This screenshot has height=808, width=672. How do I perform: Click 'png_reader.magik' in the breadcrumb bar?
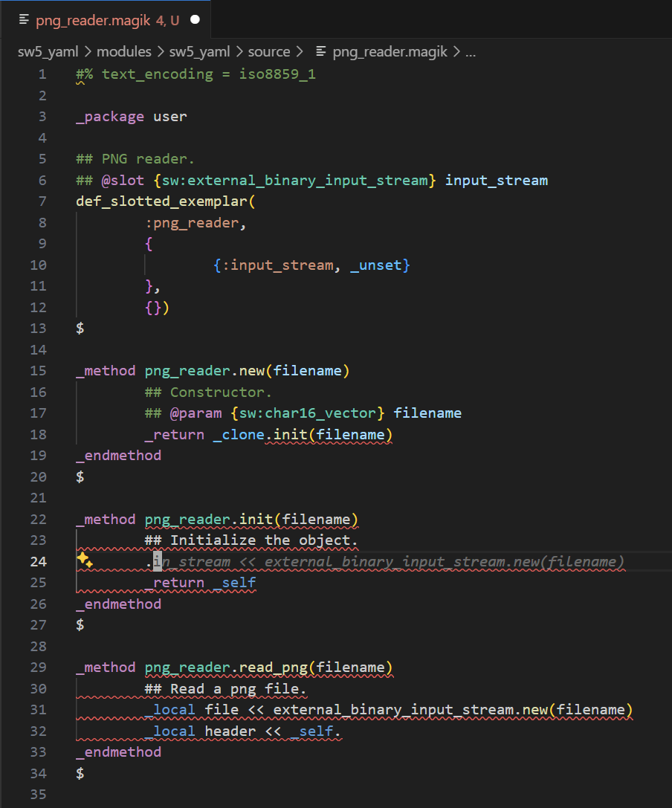click(390, 51)
